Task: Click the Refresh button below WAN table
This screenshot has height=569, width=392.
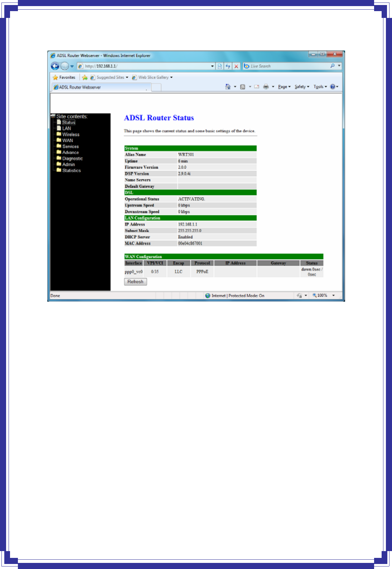Action: pyautogui.click(x=135, y=282)
